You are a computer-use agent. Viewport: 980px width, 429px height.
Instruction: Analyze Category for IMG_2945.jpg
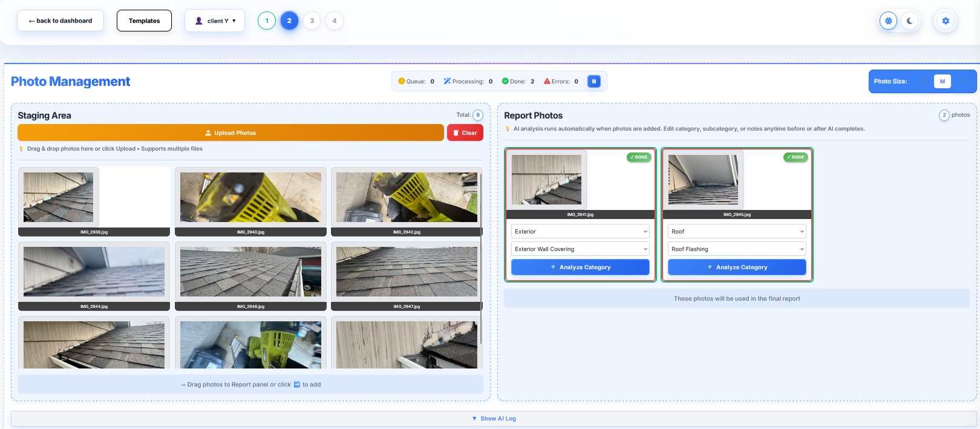click(x=737, y=267)
